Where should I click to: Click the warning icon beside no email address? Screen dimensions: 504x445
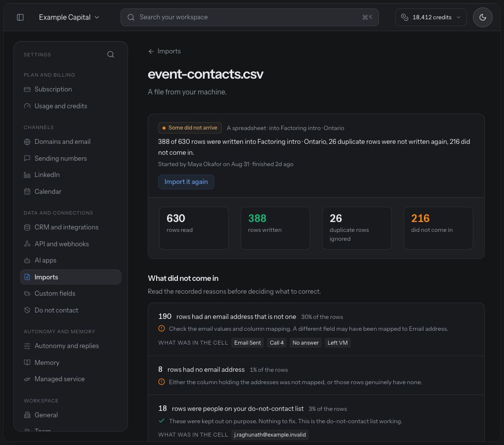click(x=162, y=382)
